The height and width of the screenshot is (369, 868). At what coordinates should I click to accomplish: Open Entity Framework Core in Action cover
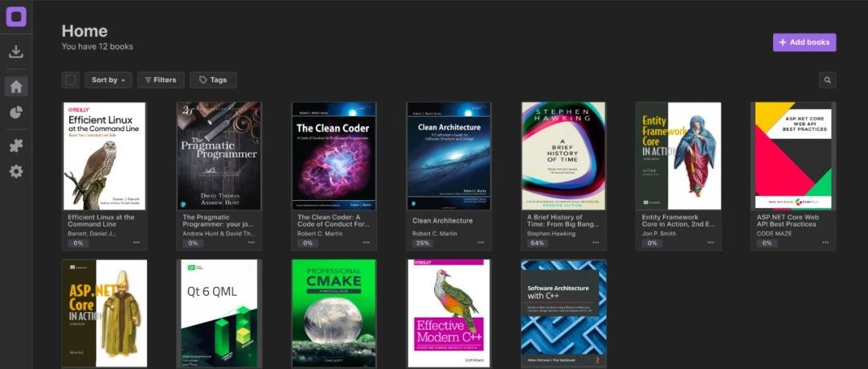(678, 156)
